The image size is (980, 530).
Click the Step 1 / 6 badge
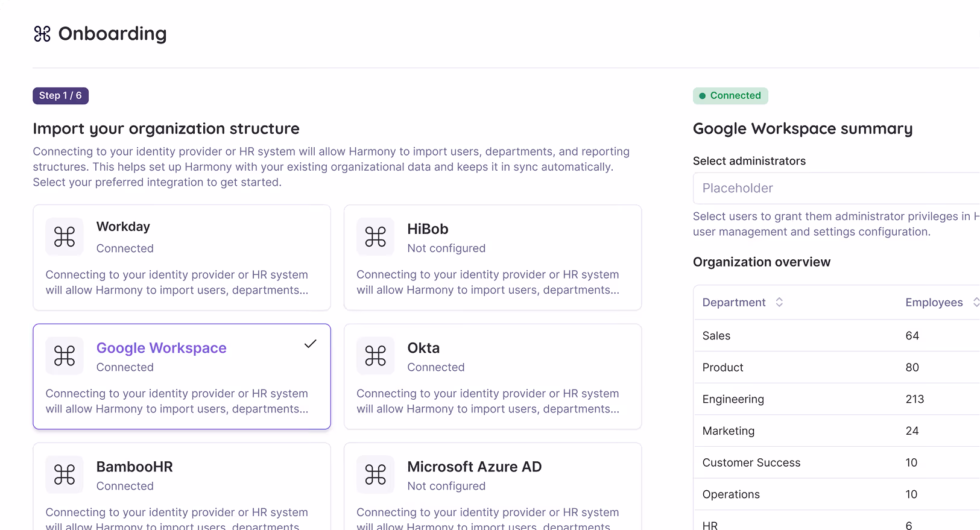point(60,96)
